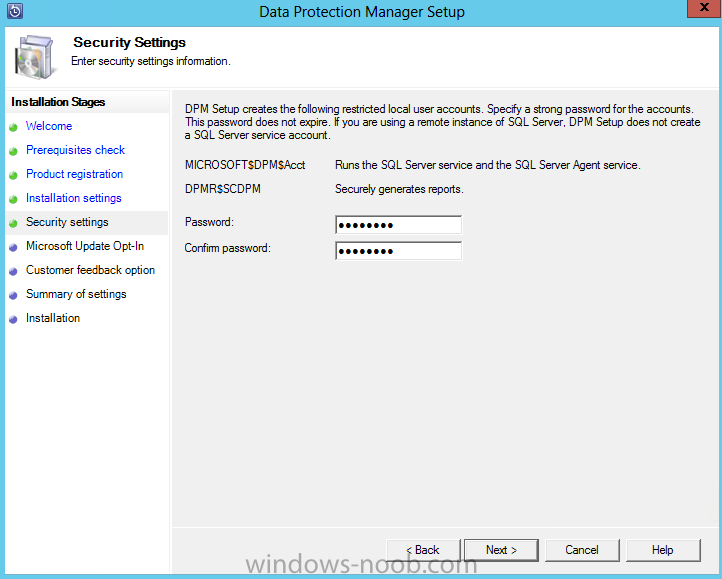Open the Welcome stage link
Image resolution: width=722 pixels, height=579 pixels.
tap(49, 126)
